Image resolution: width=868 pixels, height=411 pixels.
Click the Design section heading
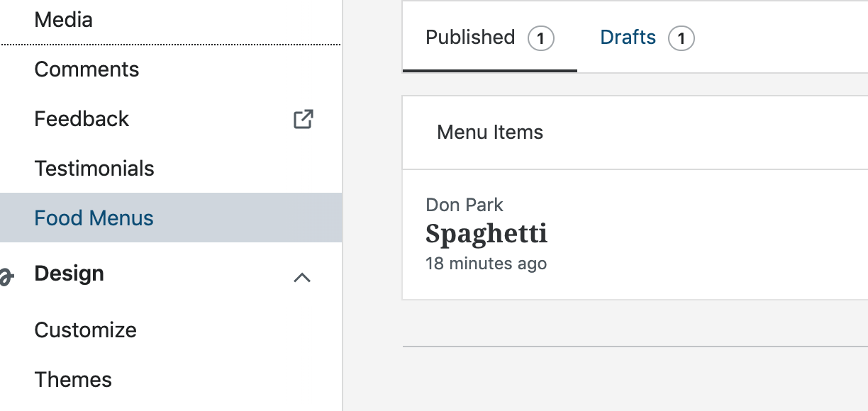pyautogui.click(x=69, y=274)
